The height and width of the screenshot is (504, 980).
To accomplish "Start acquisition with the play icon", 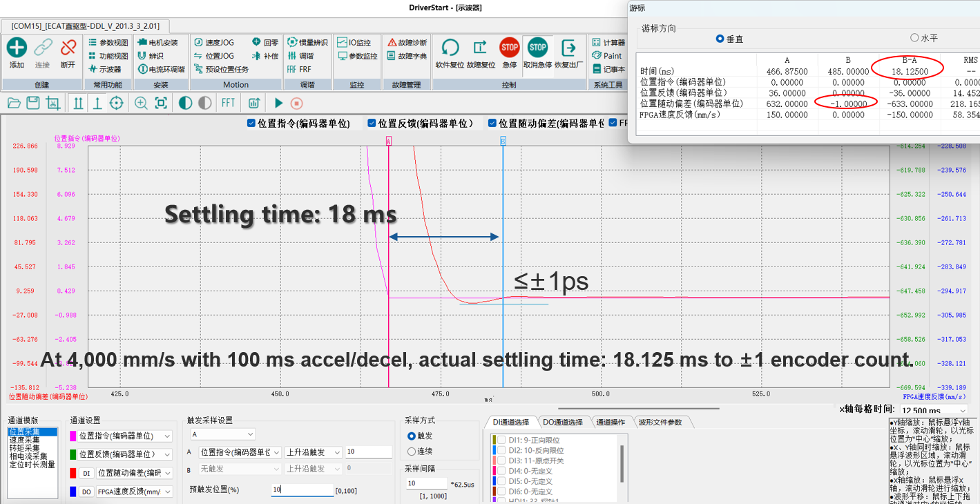I will click(278, 103).
